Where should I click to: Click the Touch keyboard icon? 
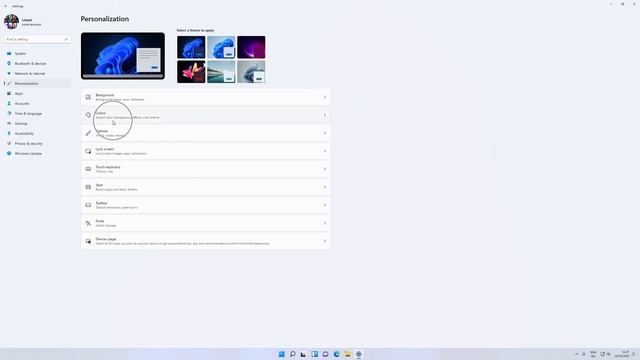tap(88, 169)
